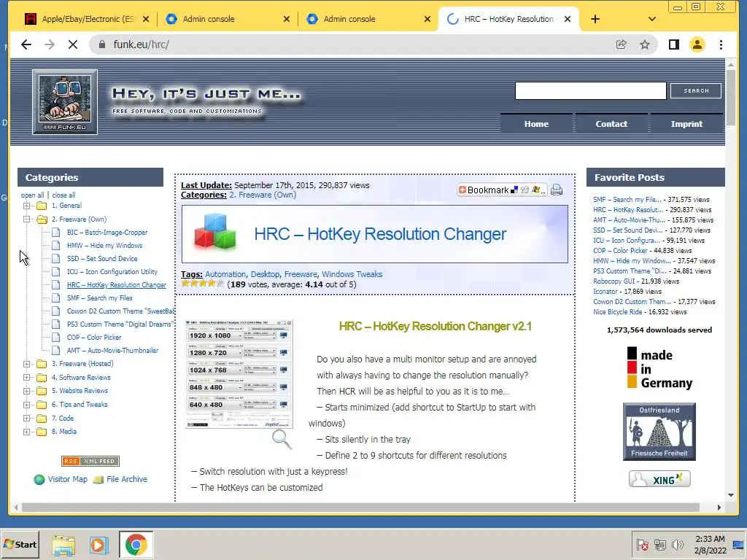Expand the 5. Website Reviews category

click(x=27, y=391)
